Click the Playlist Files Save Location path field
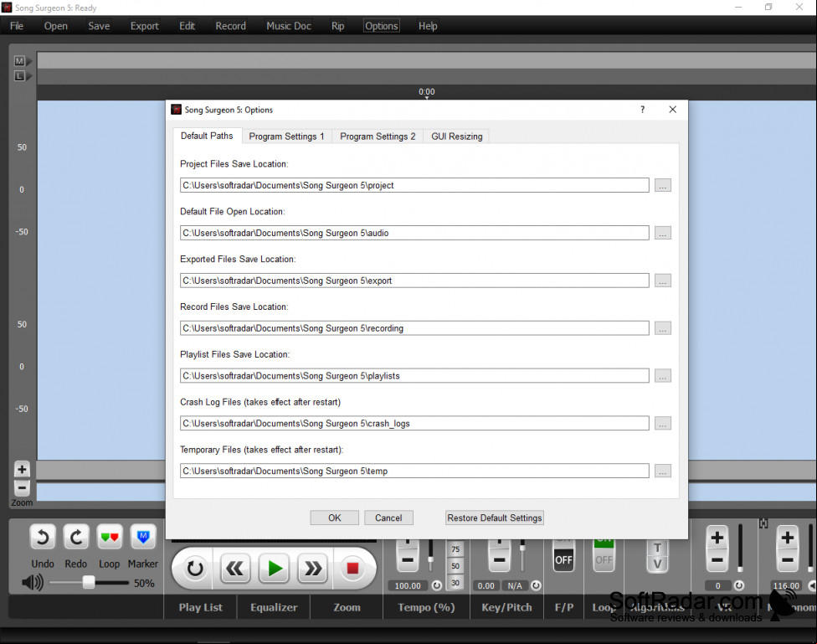Screen dimensions: 817x644 414,375
